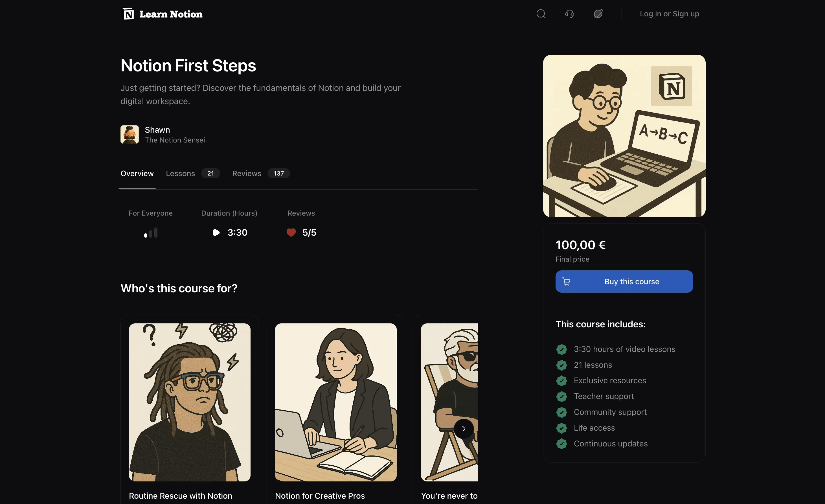
Task: Click the green check beside Life access
Action: click(x=561, y=428)
